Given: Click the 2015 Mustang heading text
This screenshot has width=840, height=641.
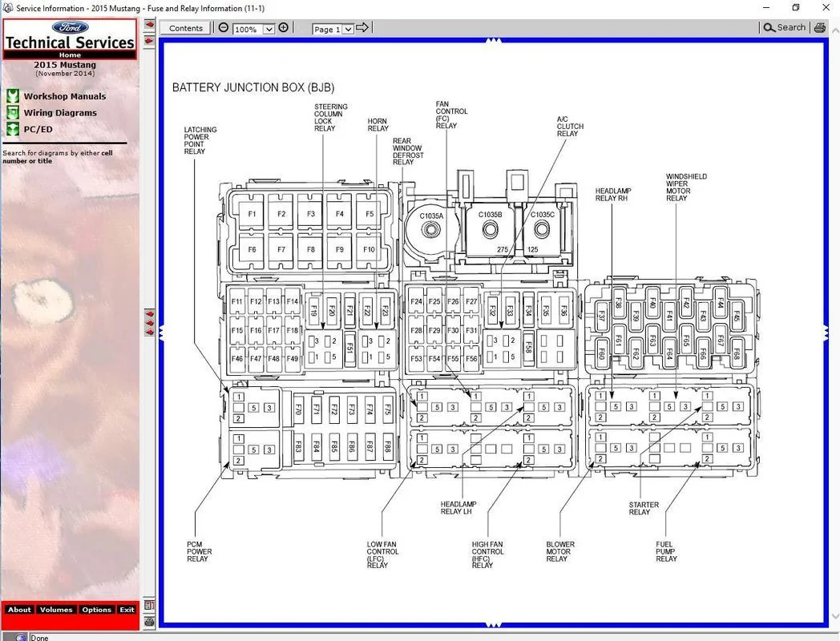Looking at the screenshot, I should click(x=65, y=65).
